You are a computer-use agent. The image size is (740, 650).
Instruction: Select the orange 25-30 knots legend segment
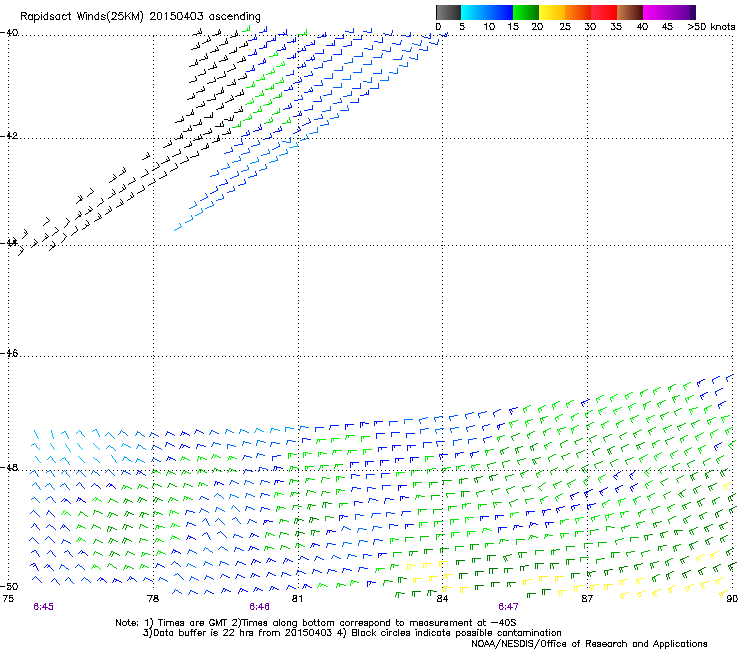578,12
